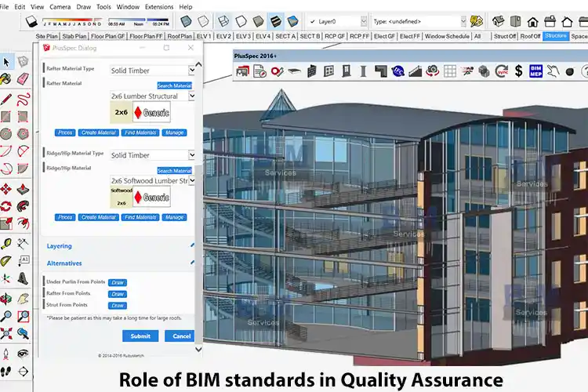Image resolution: width=588 pixels, height=392 pixels.
Task: Switch to Floor Plan GF scene tab
Action: (107, 36)
